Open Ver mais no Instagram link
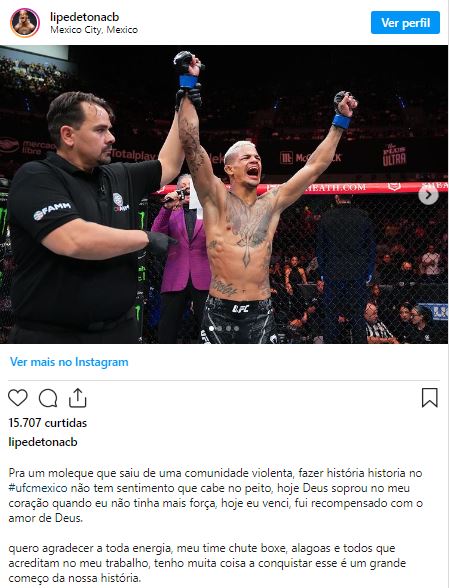450x588 pixels. coord(69,362)
